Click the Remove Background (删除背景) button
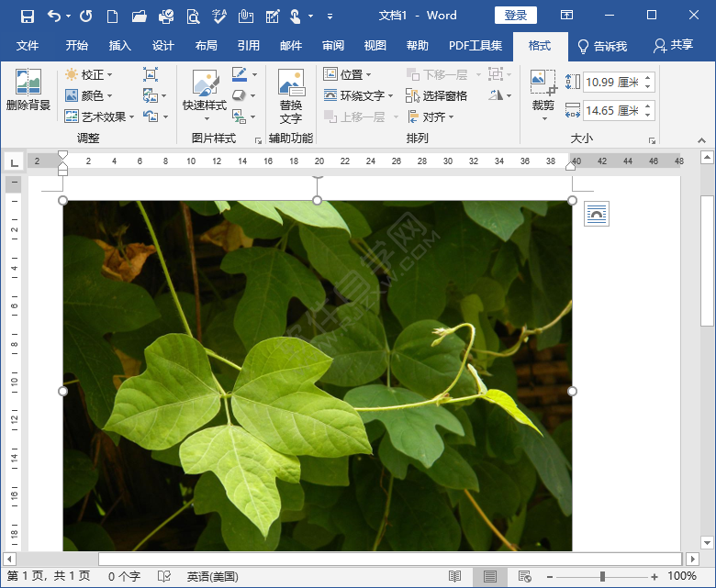This screenshot has width=716, height=588. [28, 91]
